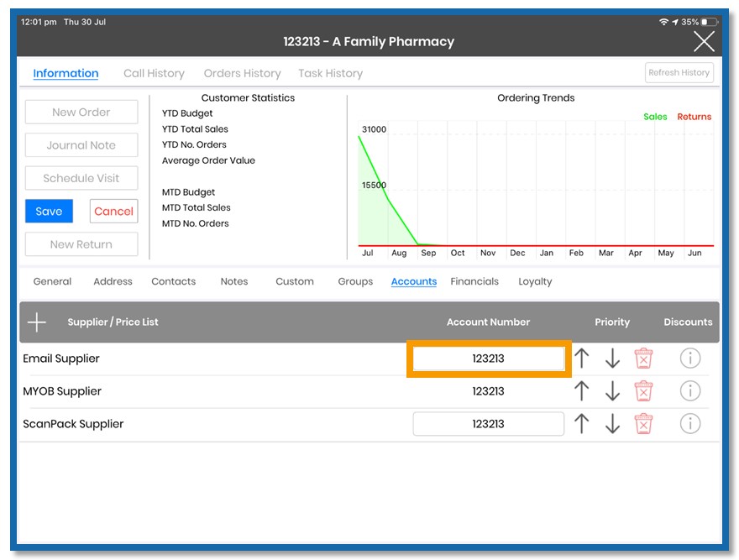This screenshot has width=739, height=560.
Task: Edit ScanPack Supplier account number field
Action: pos(488,424)
